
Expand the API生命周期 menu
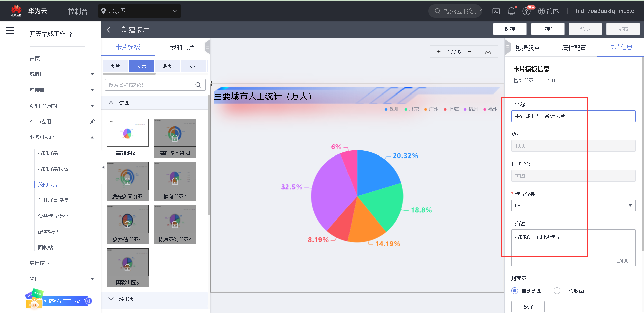[x=92, y=106]
